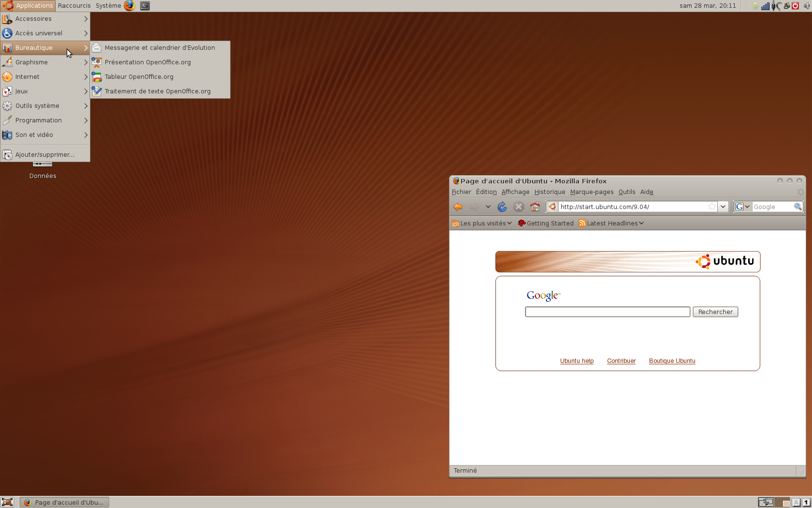Open the search engine selector dropdown

pyautogui.click(x=743, y=207)
